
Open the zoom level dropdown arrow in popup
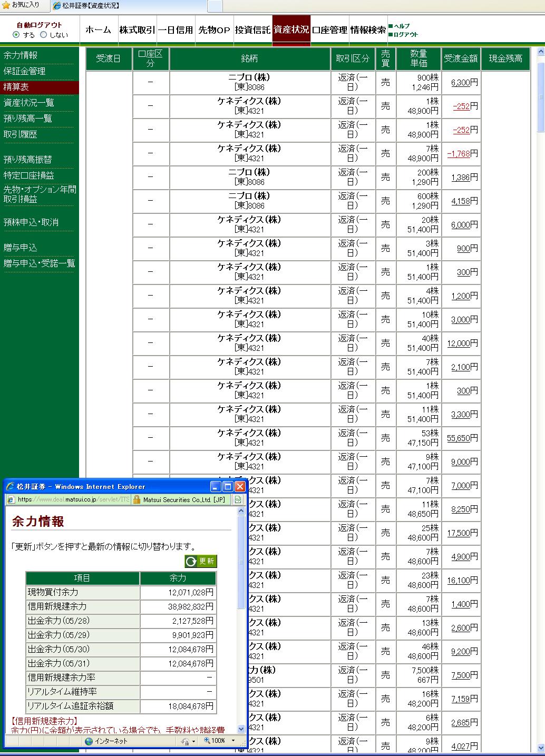233,741
